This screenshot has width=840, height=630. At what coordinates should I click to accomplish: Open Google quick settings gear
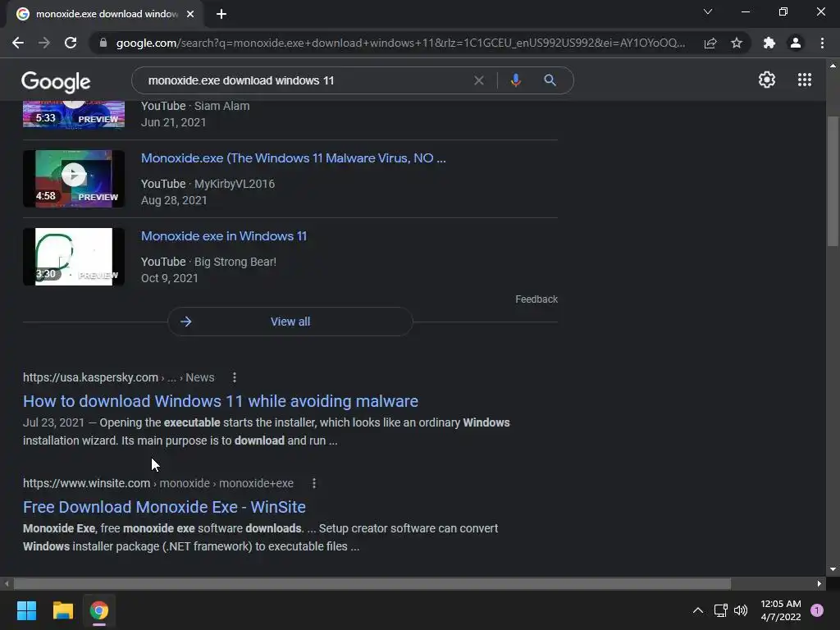[x=767, y=80]
